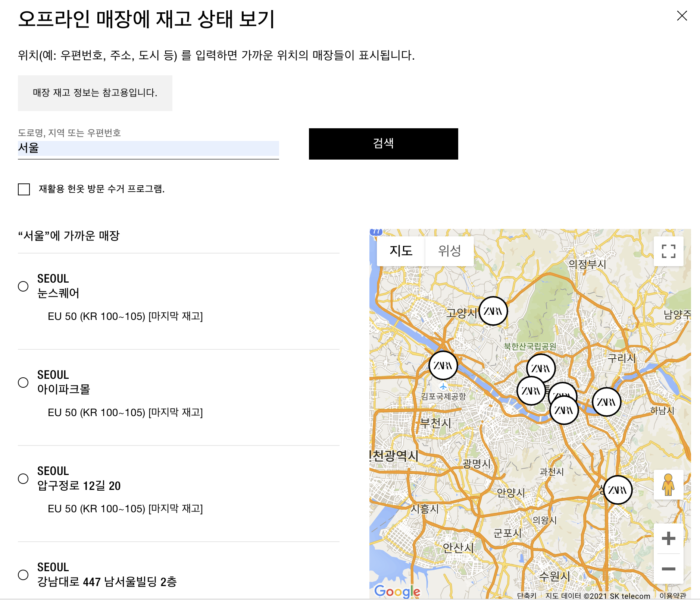Close the store stock dialog
The image size is (700, 601).
point(682,16)
